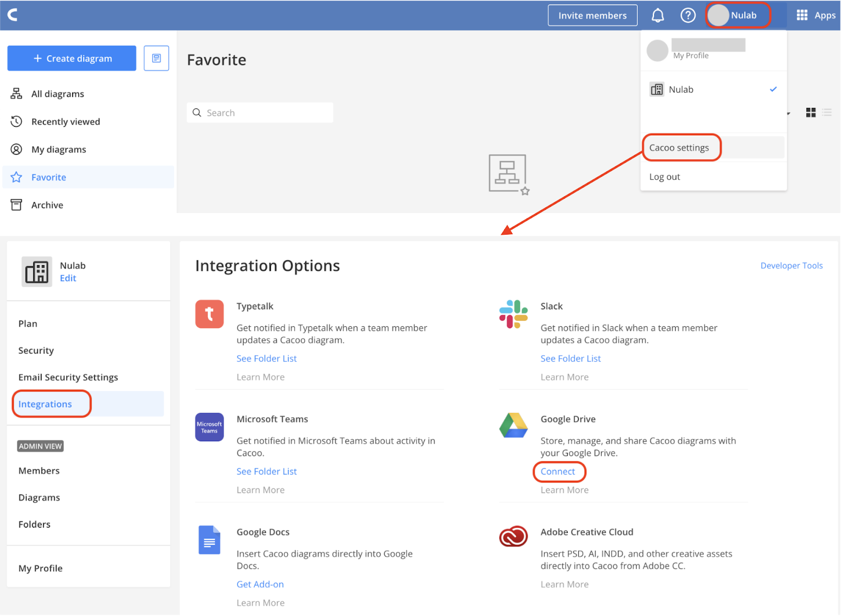Open Cacoo settings from the menu
This screenshot has width=842, height=616.
714,148
